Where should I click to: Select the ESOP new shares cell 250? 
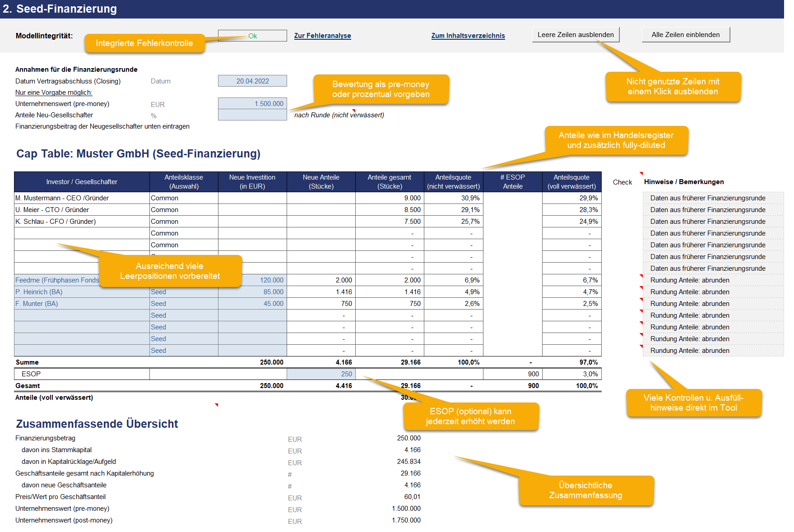(x=321, y=374)
